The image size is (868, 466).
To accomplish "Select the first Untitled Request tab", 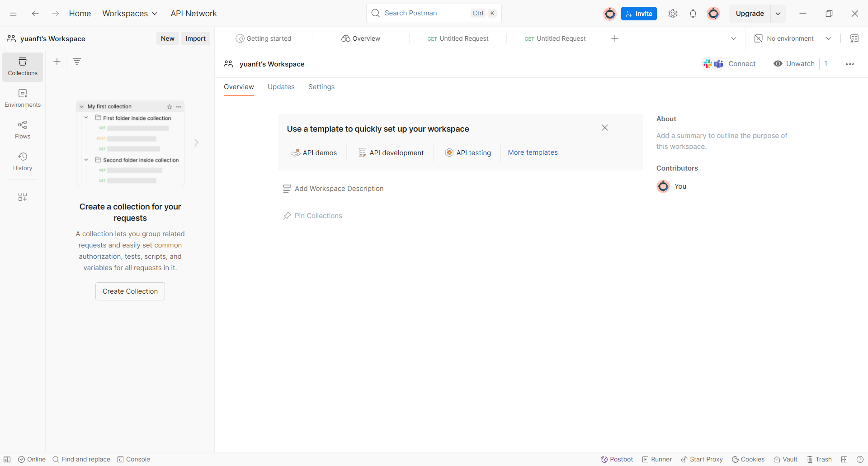I will (458, 38).
